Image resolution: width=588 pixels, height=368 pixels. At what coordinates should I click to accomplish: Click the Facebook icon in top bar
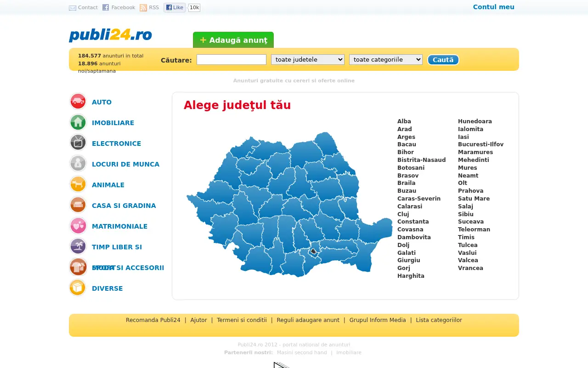(106, 7)
